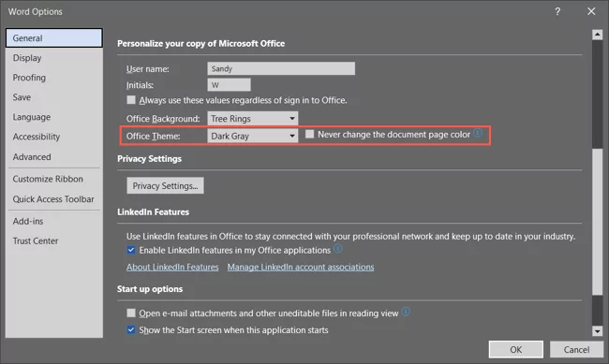Confirm changes with the OK button

(516, 350)
